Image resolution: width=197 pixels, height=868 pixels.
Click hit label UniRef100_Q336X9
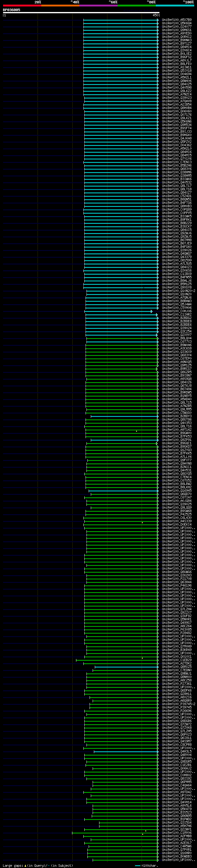[x=177, y=352]
